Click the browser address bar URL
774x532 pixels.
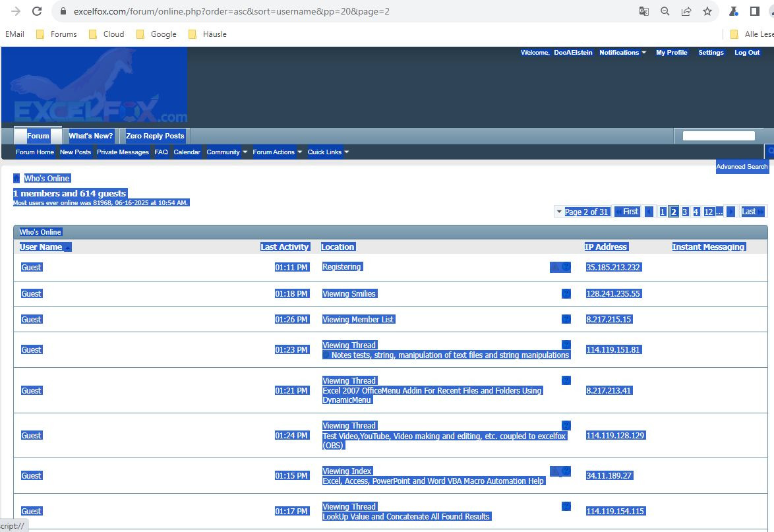[x=231, y=11]
